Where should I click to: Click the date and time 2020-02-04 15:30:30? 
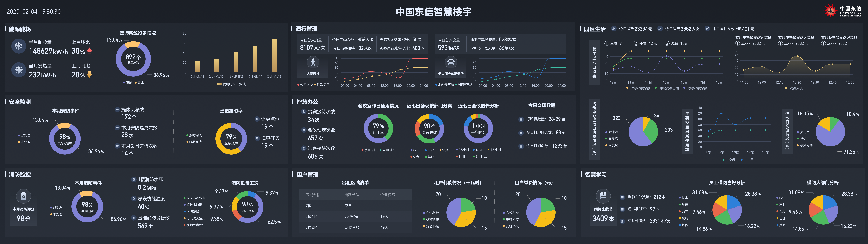coord(34,11)
